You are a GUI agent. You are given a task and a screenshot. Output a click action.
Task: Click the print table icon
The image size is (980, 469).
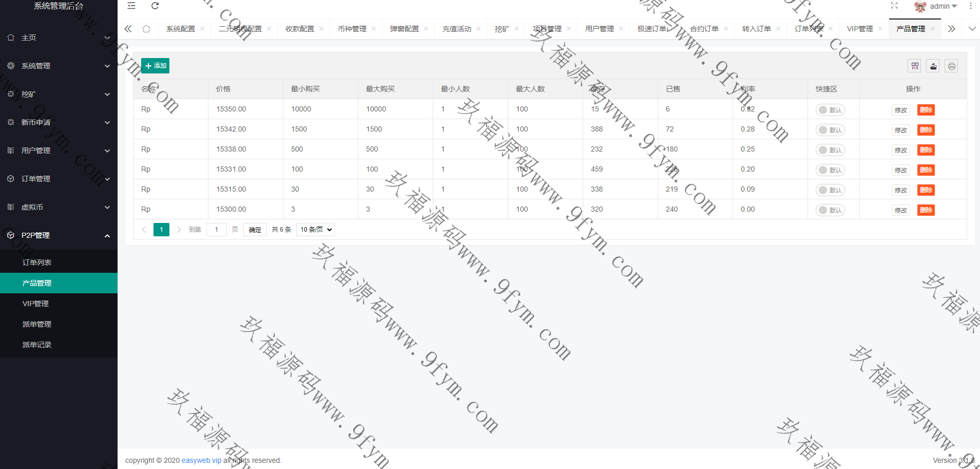coord(951,66)
